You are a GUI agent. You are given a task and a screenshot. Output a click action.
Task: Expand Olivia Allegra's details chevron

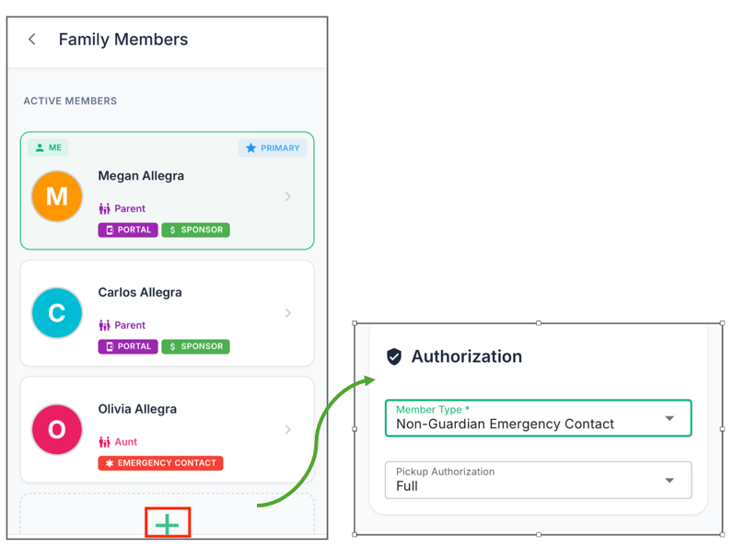click(288, 429)
